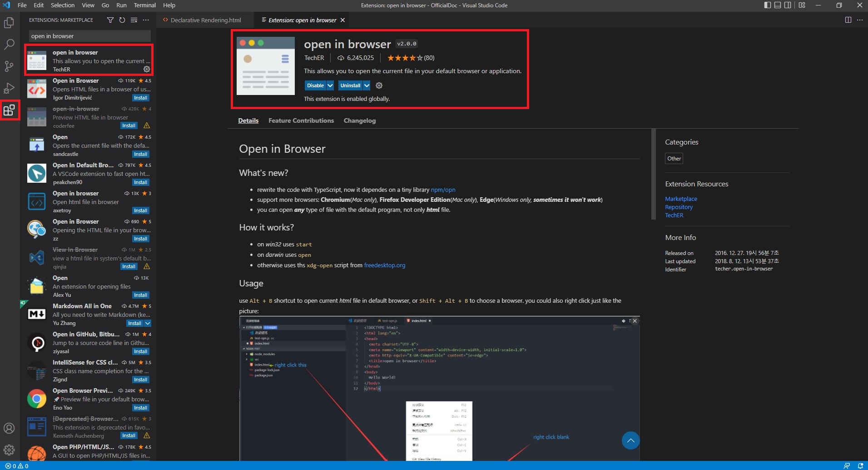Install Open Browser Preview by Eno Yao
The width and height of the screenshot is (868, 470).
141,408
